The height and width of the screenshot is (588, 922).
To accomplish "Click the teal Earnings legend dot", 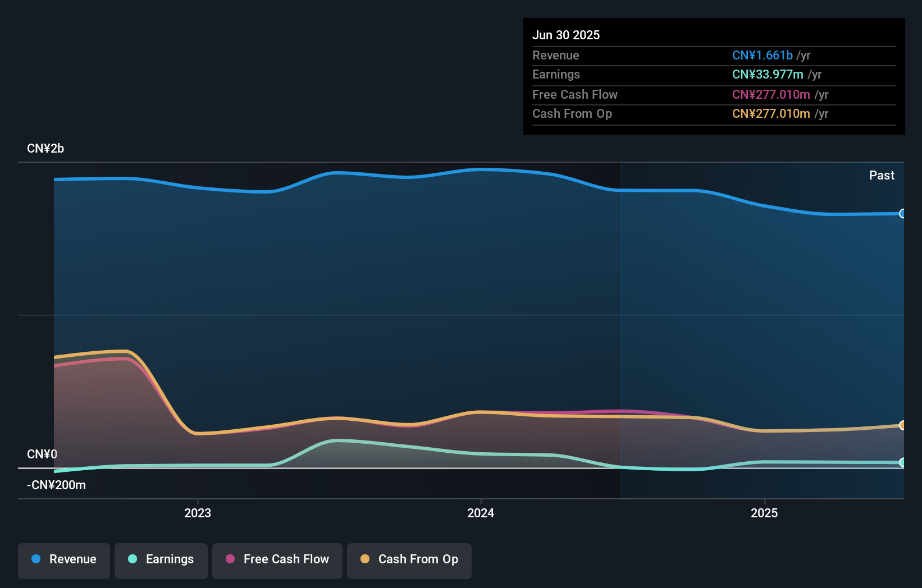I will pyautogui.click(x=133, y=559).
